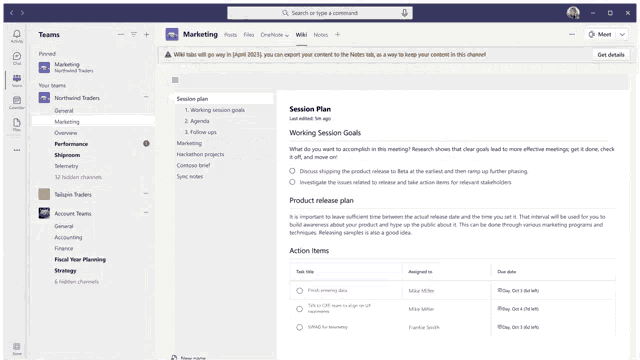Open Hackathon projects wiki page

tap(200, 154)
